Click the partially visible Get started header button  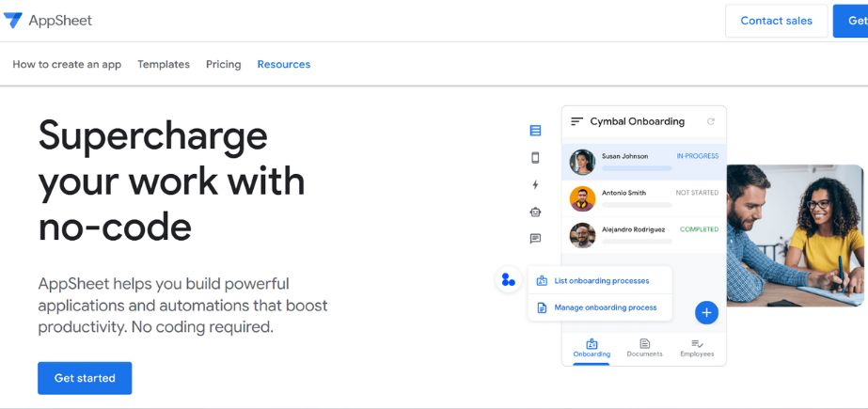(851, 21)
